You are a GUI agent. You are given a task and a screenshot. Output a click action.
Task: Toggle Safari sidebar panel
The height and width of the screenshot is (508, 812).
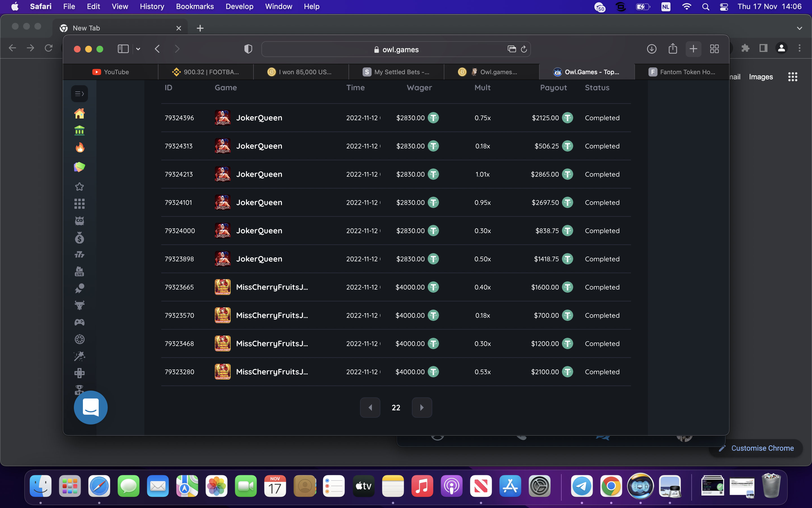123,49
